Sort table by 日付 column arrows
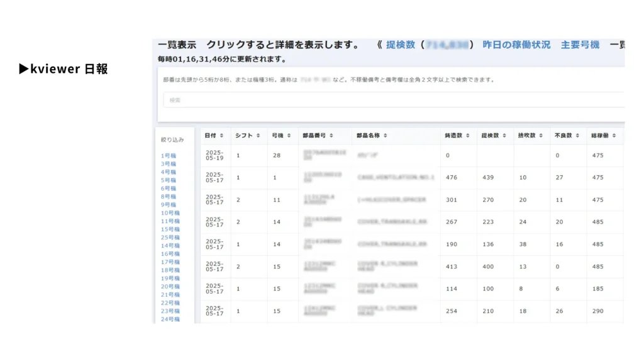Image resolution: width=644 pixels, height=362 pixels. tap(221, 136)
